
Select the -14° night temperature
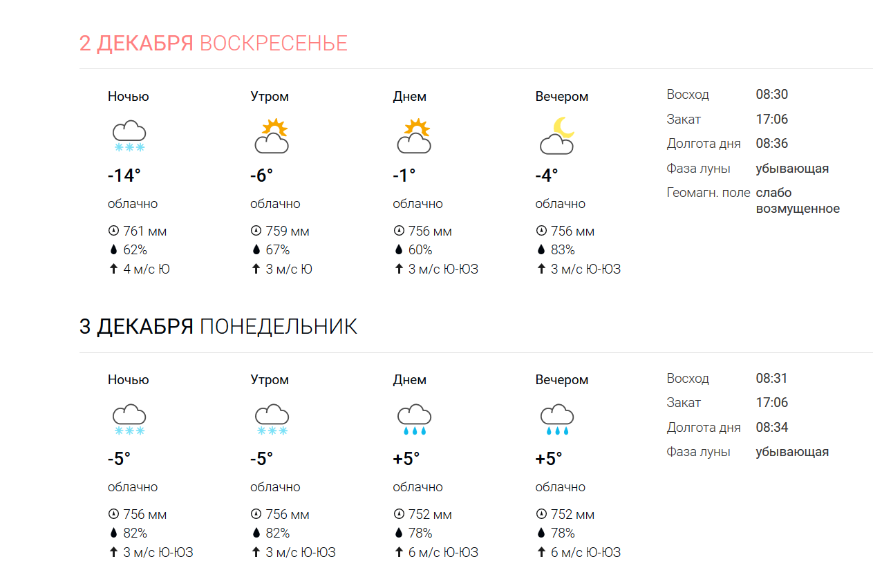[124, 176]
